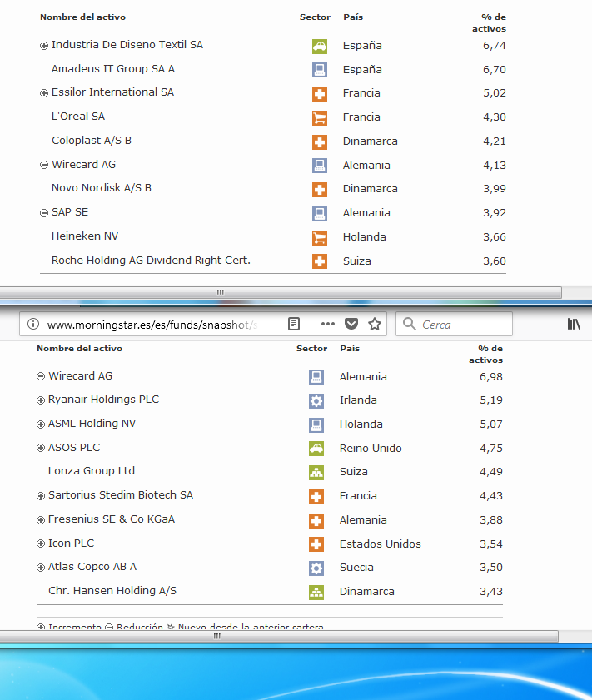The height and width of the screenshot is (700, 592).
Task: Click increase marker beside ASML Holding NV
Action: 41,424
